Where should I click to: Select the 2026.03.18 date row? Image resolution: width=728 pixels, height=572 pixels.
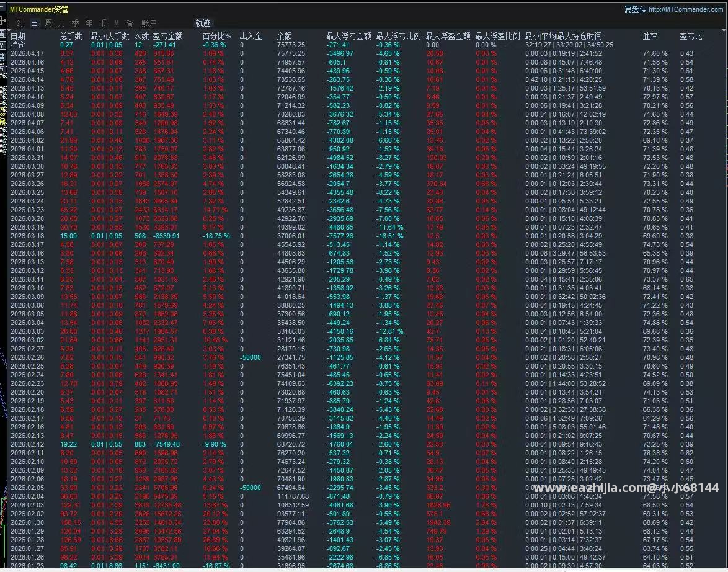click(27, 236)
